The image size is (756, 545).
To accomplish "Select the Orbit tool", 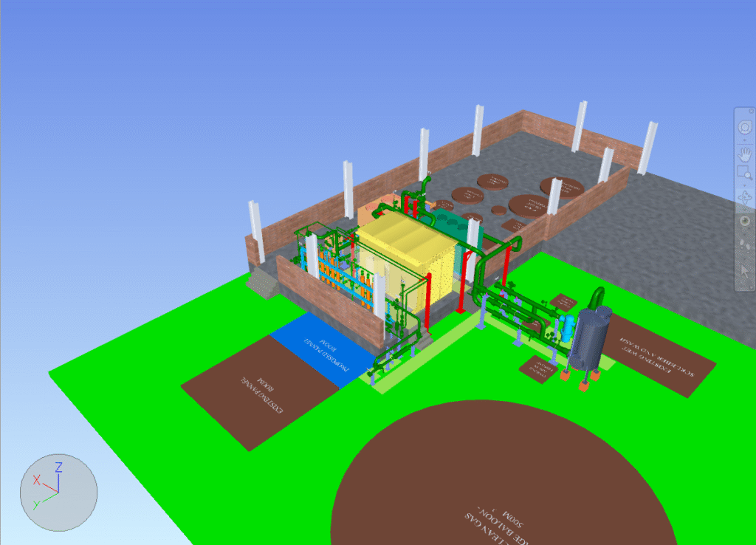I will [745, 197].
